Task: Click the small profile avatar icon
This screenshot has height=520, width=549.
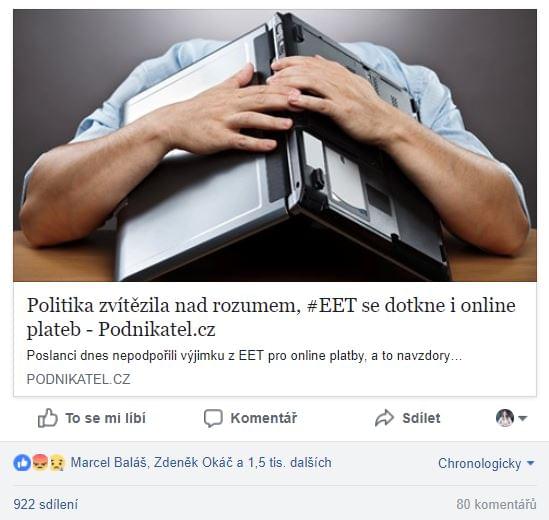Action: point(505,418)
